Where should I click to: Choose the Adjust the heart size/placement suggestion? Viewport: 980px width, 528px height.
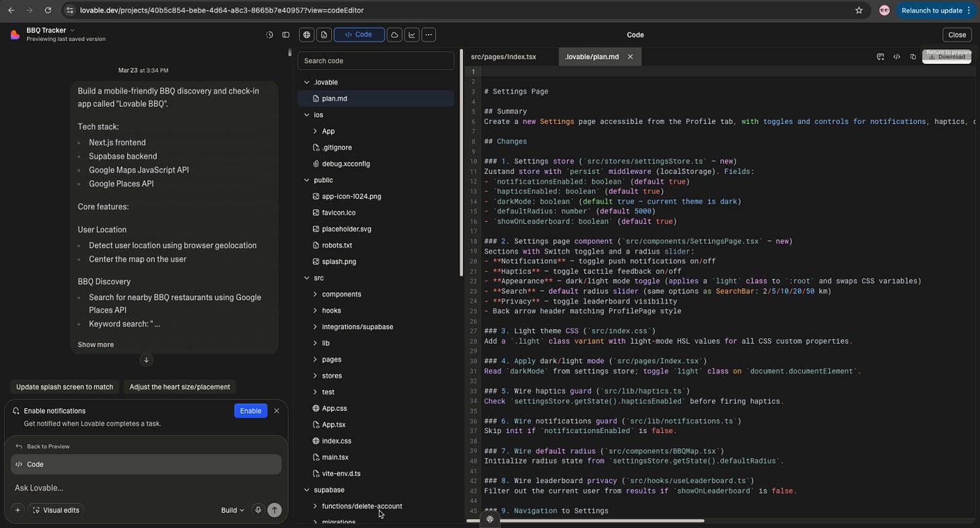(x=180, y=387)
